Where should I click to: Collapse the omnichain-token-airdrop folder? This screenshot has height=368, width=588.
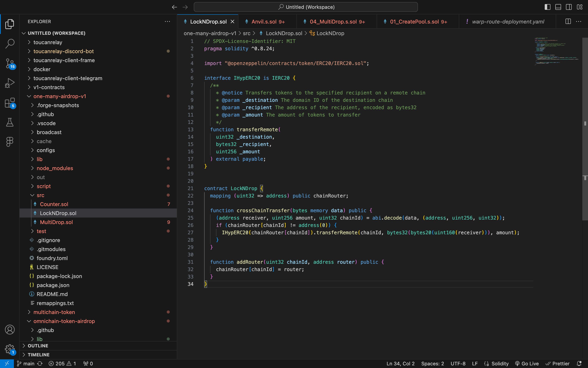pyautogui.click(x=98, y=321)
